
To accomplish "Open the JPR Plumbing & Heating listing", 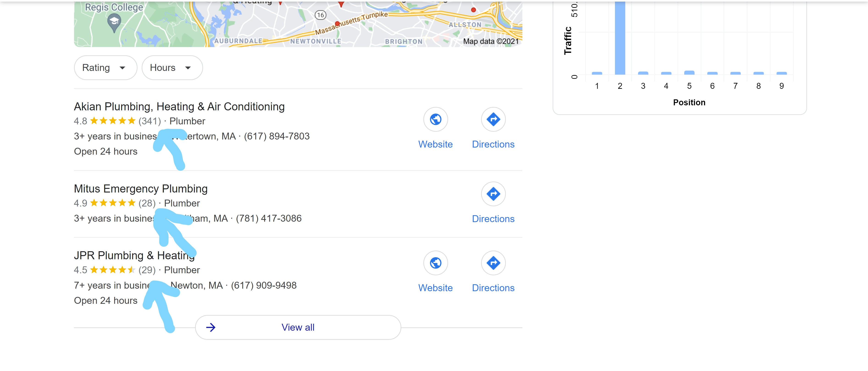I will [x=135, y=255].
